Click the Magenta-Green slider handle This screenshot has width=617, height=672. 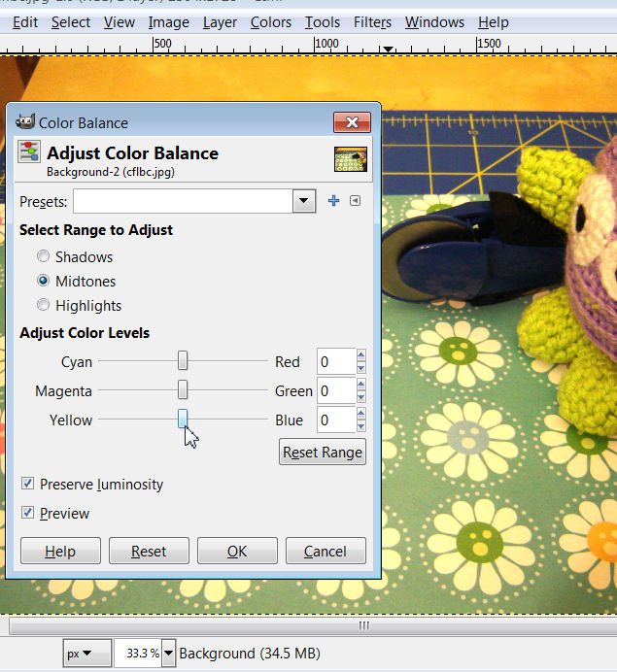tap(183, 389)
